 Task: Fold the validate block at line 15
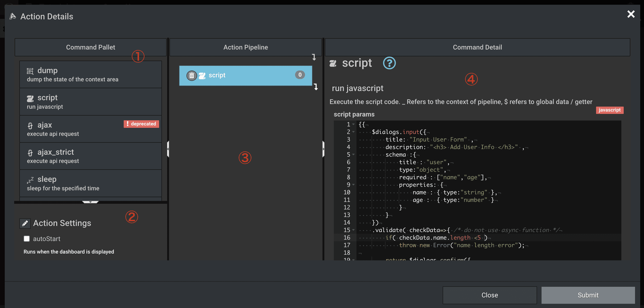tap(353, 230)
